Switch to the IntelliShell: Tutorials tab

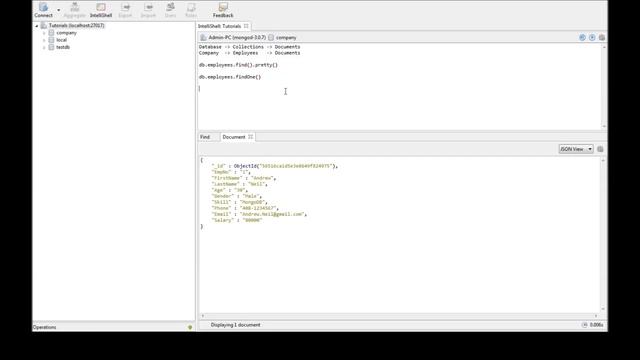(220, 26)
